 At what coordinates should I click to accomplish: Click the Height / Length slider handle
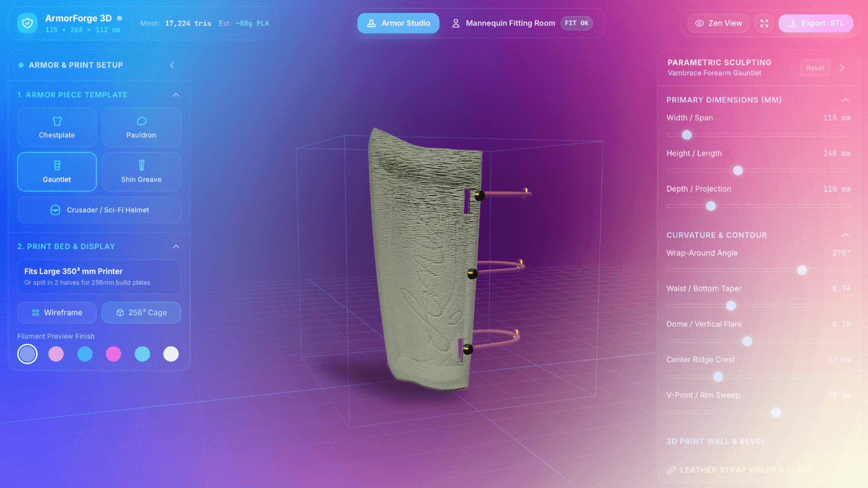click(x=738, y=170)
